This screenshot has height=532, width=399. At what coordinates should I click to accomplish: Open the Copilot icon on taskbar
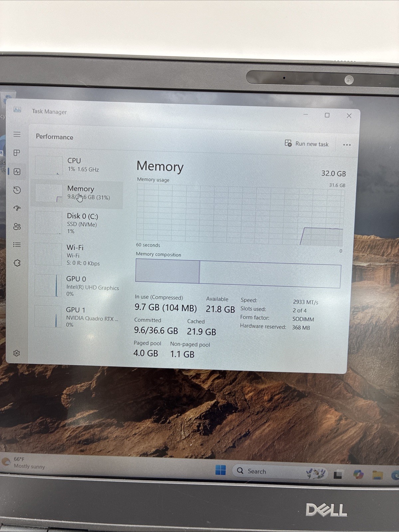(x=358, y=475)
